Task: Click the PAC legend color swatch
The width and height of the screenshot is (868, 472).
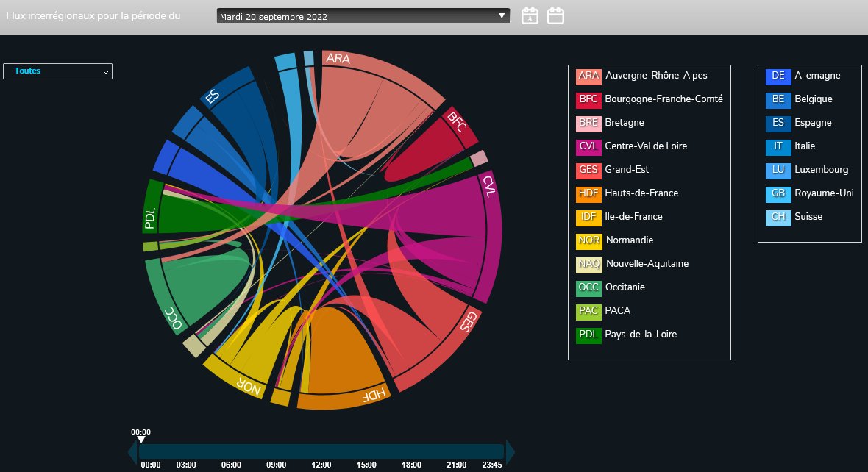Action: coord(588,311)
